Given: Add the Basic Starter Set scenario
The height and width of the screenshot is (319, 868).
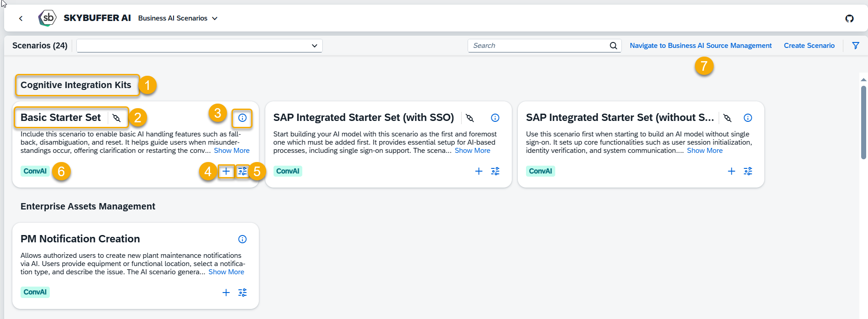Looking at the screenshot, I should (x=226, y=171).
